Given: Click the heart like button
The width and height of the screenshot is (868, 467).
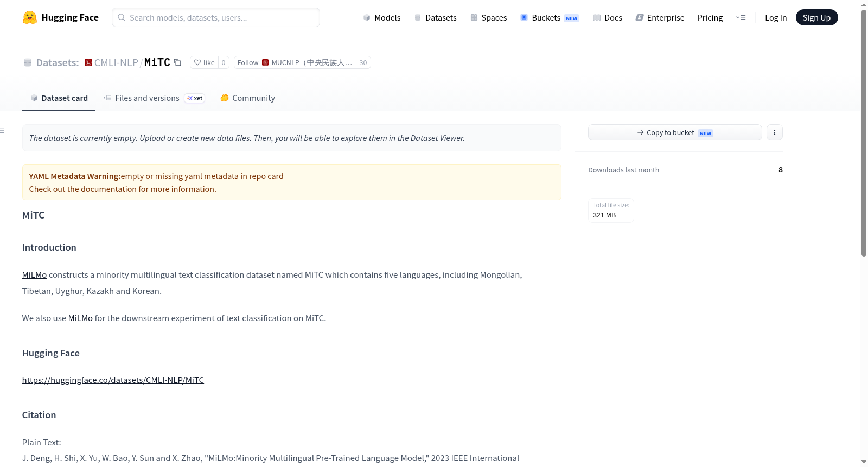Looking at the screenshot, I should 204,62.
